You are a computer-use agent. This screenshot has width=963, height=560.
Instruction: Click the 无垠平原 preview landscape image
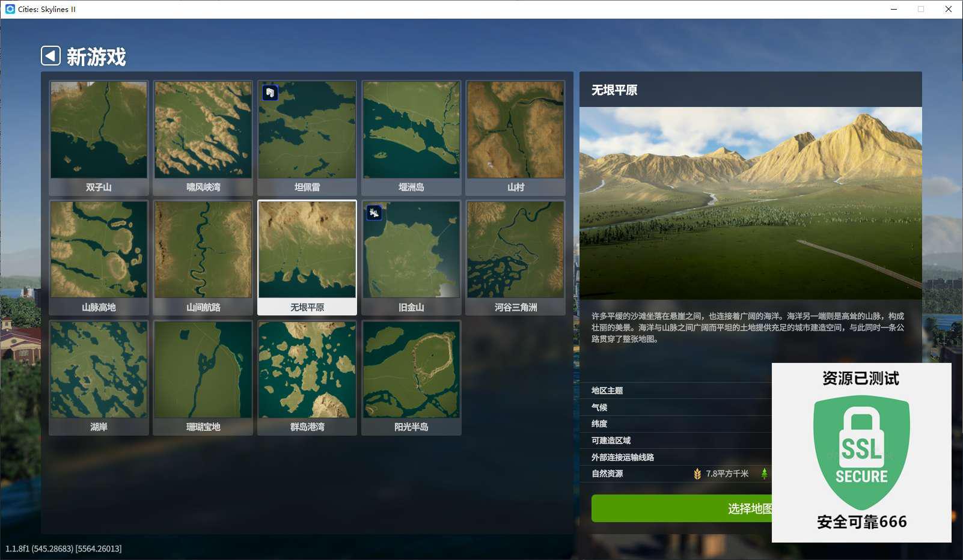coord(750,203)
